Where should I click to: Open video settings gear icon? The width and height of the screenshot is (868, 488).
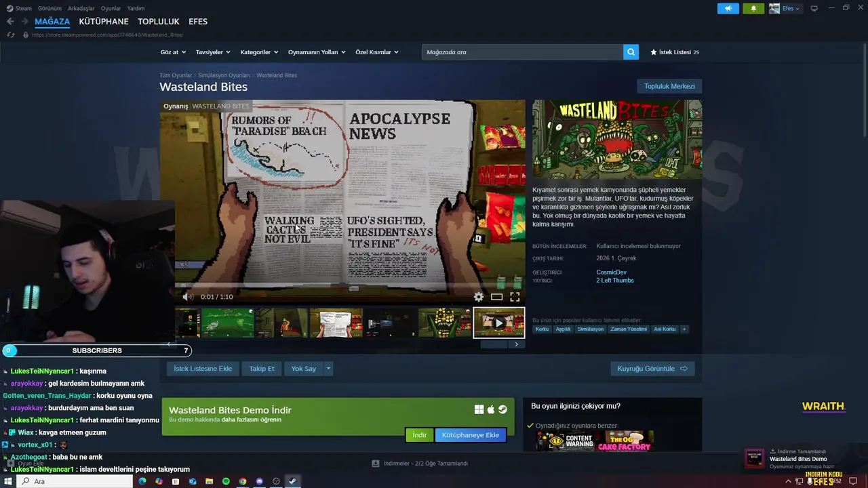(479, 297)
